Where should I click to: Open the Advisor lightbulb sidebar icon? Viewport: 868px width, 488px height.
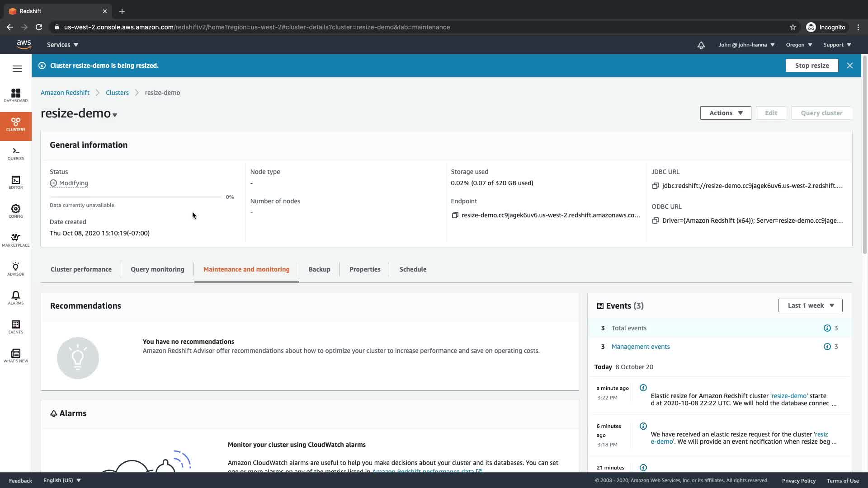click(x=16, y=269)
